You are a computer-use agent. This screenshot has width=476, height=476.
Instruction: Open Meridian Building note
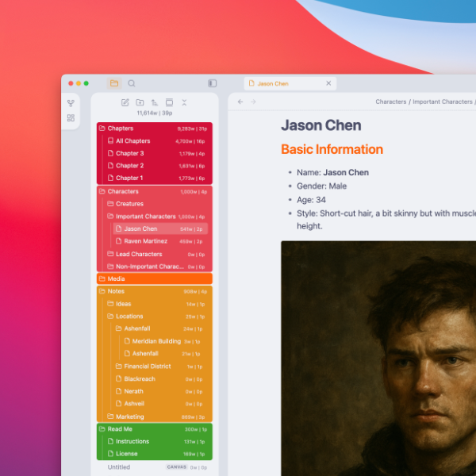tap(164, 341)
